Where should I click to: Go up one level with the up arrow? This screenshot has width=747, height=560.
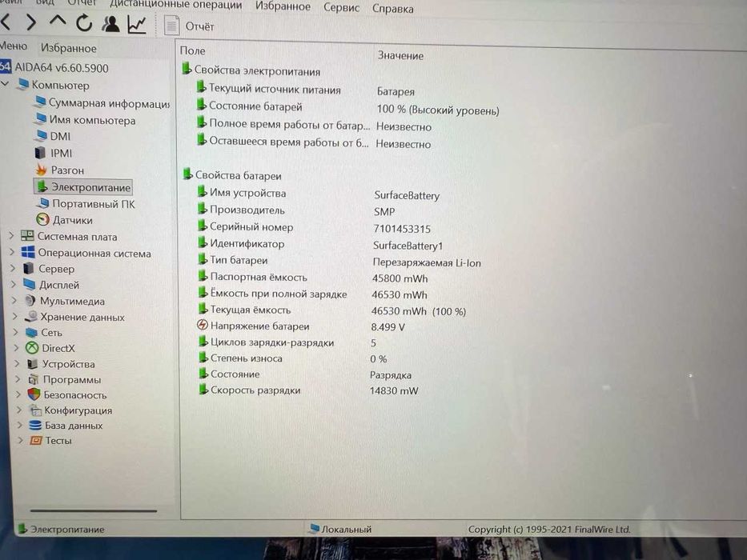point(58,21)
